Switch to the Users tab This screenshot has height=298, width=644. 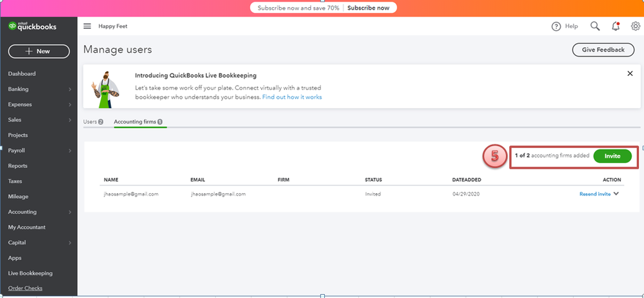coord(93,122)
